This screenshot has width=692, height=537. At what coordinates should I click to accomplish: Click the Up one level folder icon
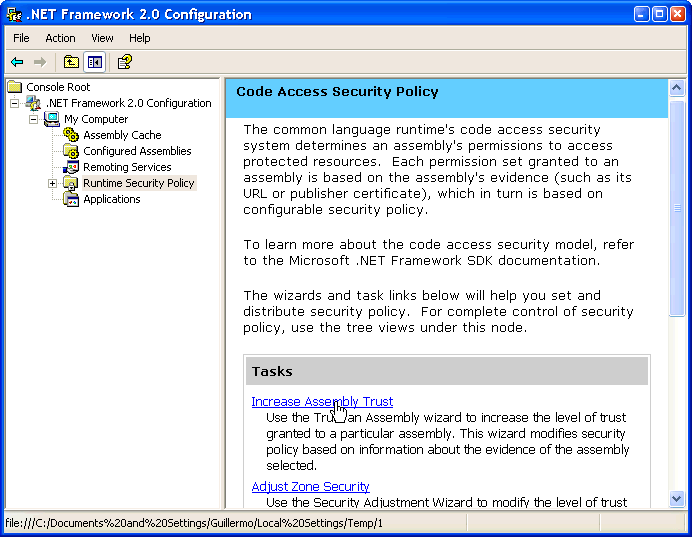click(71, 62)
